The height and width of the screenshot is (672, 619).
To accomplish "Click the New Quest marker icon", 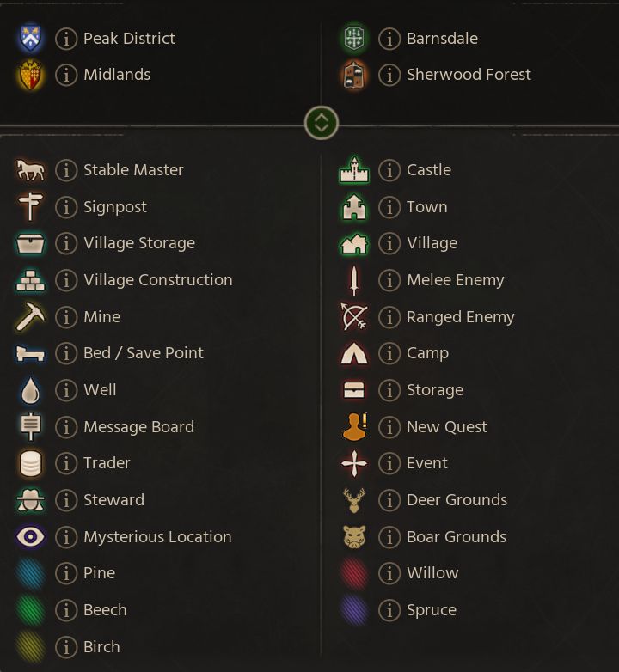I will coord(354,427).
